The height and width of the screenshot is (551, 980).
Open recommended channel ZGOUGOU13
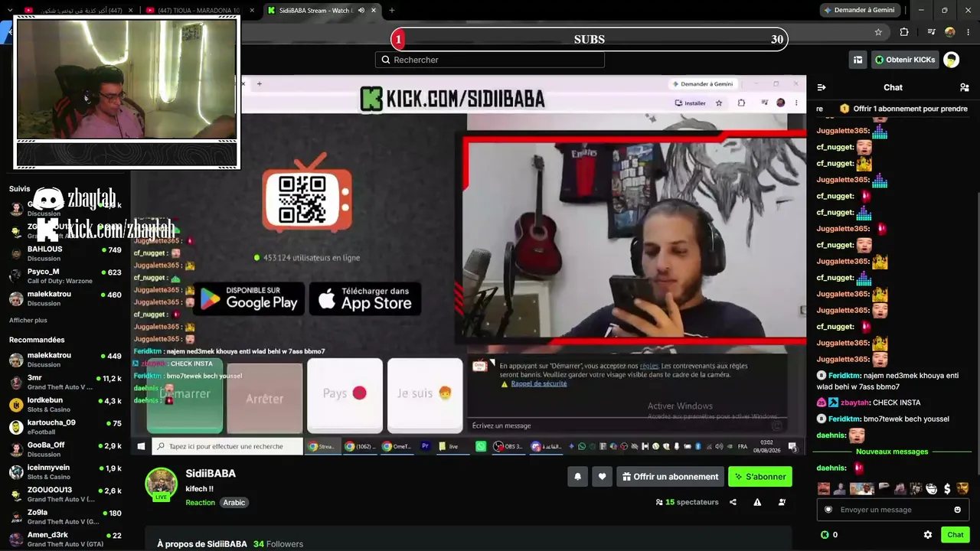click(x=65, y=494)
